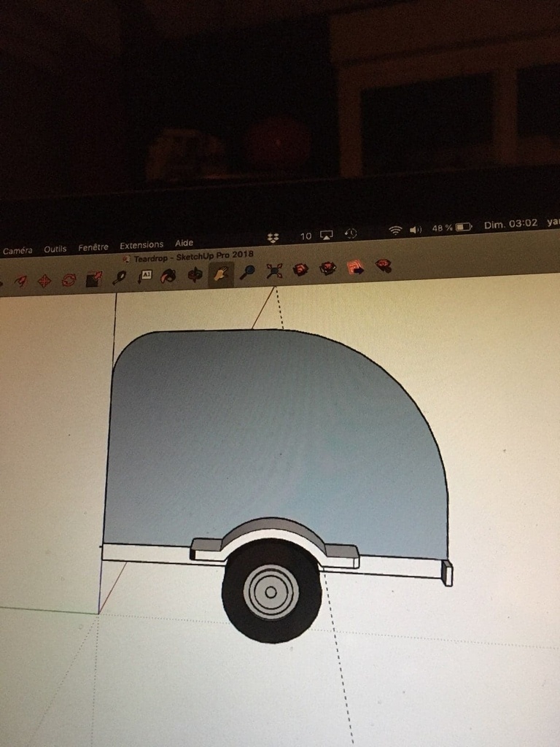Select the Move tool with red arrows
560x747 pixels.
click(44, 281)
